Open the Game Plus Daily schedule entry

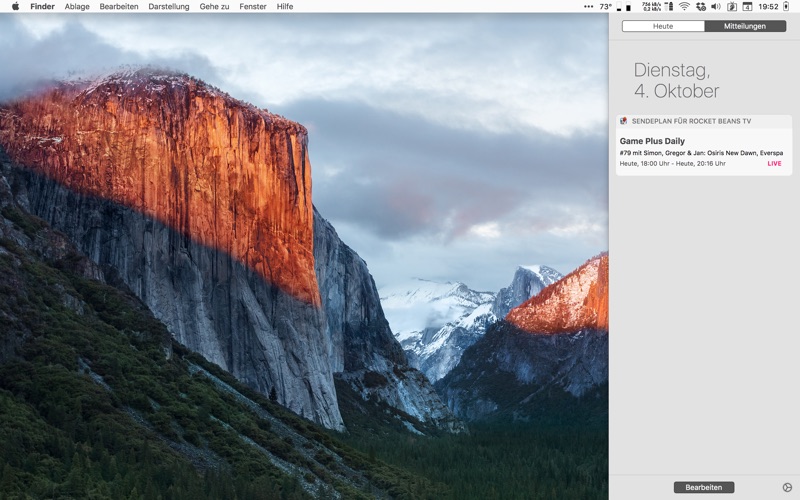click(x=704, y=152)
